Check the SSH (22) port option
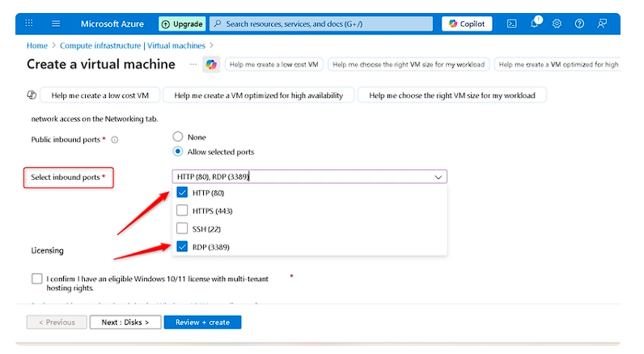The height and width of the screenshot is (354, 644). point(182,228)
